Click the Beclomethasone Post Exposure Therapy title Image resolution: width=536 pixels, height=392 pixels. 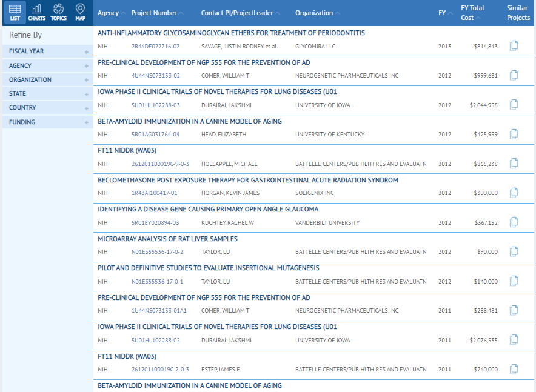(248, 180)
